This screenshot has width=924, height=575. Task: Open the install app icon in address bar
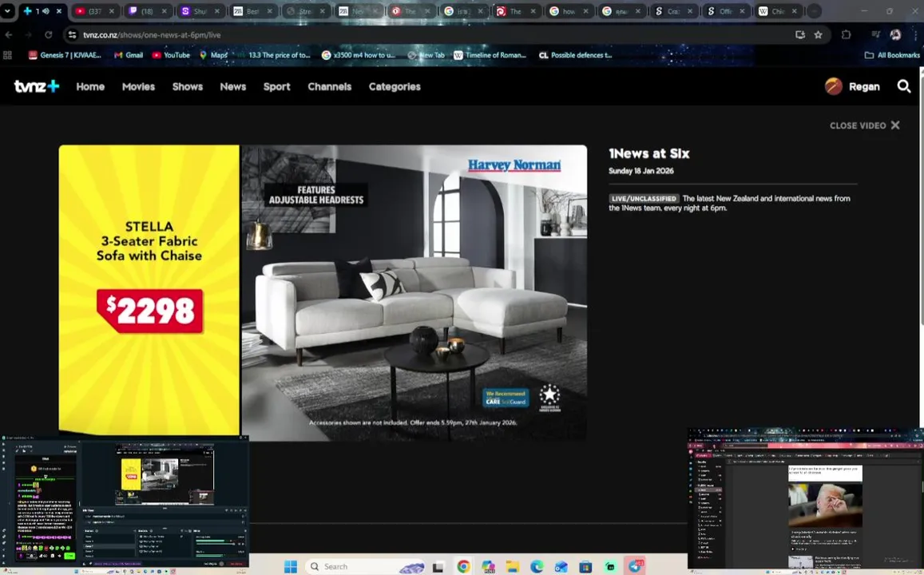[799, 35]
